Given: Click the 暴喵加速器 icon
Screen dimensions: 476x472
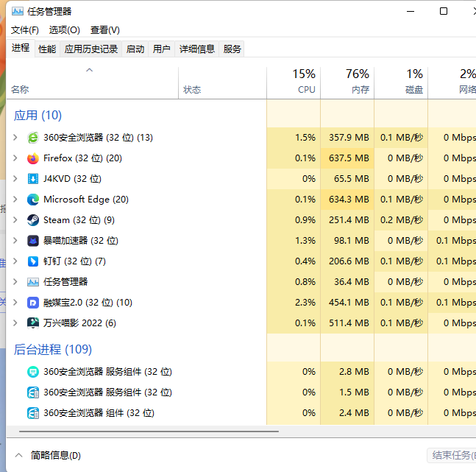Looking at the screenshot, I should coord(33,241).
